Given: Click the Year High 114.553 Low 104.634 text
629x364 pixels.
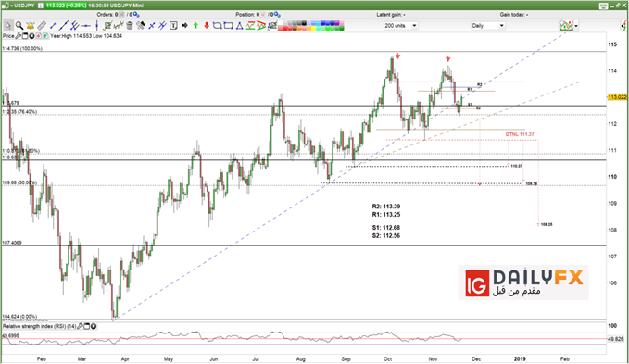Looking at the screenshot, I should [86, 36].
